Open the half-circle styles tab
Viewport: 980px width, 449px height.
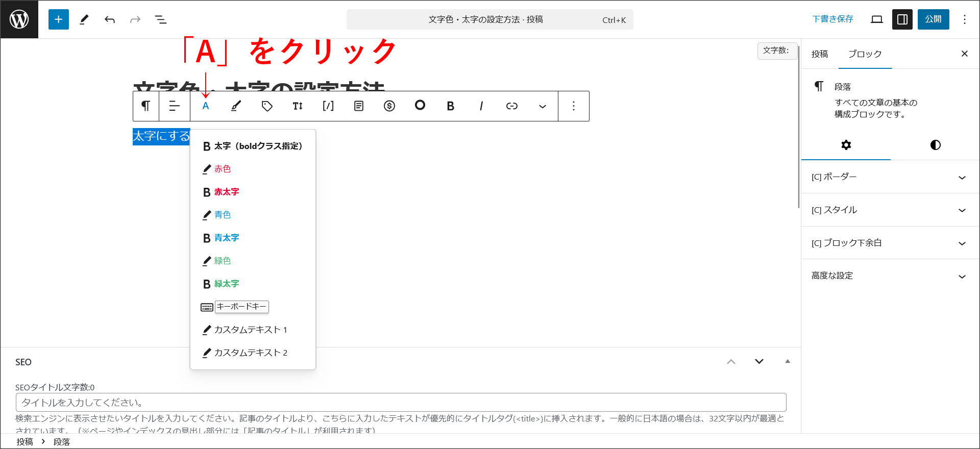(936, 145)
